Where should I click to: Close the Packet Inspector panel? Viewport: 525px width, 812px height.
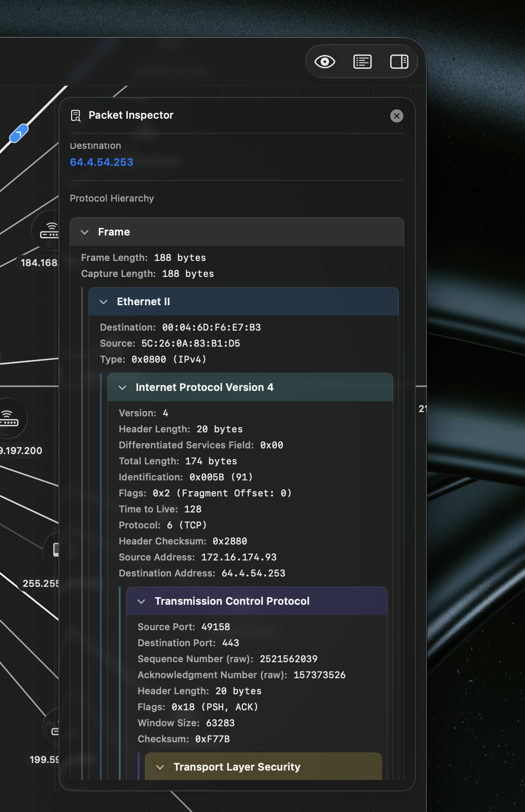397,116
